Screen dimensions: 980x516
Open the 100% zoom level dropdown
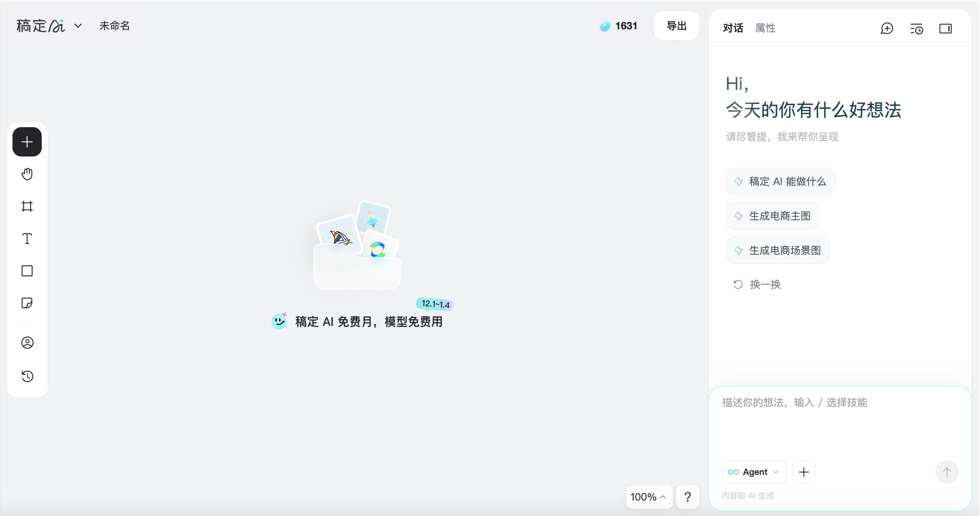pos(649,497)
